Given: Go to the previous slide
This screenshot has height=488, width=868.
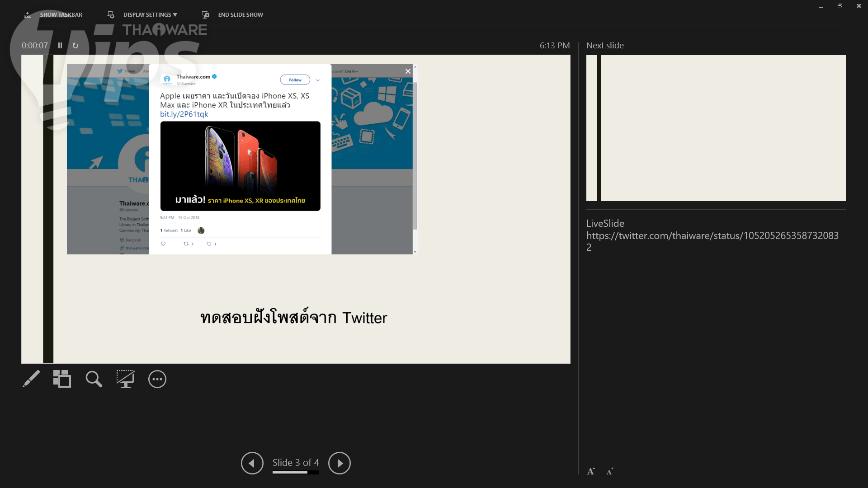Looking at the screenshot, I should tap(252, 463).
